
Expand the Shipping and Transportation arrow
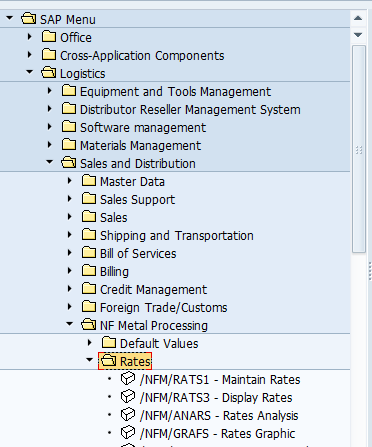click(70, 234)
